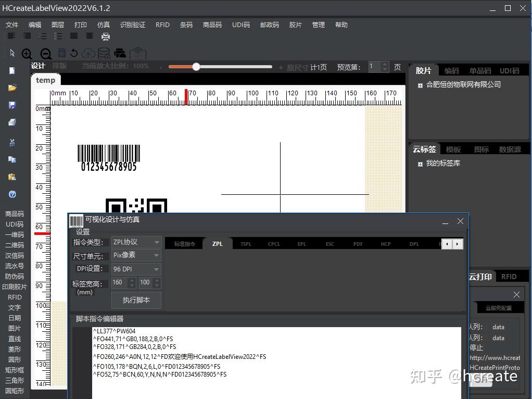Select the 文字 text tool
Screen dimensions: 532x399
15,307
